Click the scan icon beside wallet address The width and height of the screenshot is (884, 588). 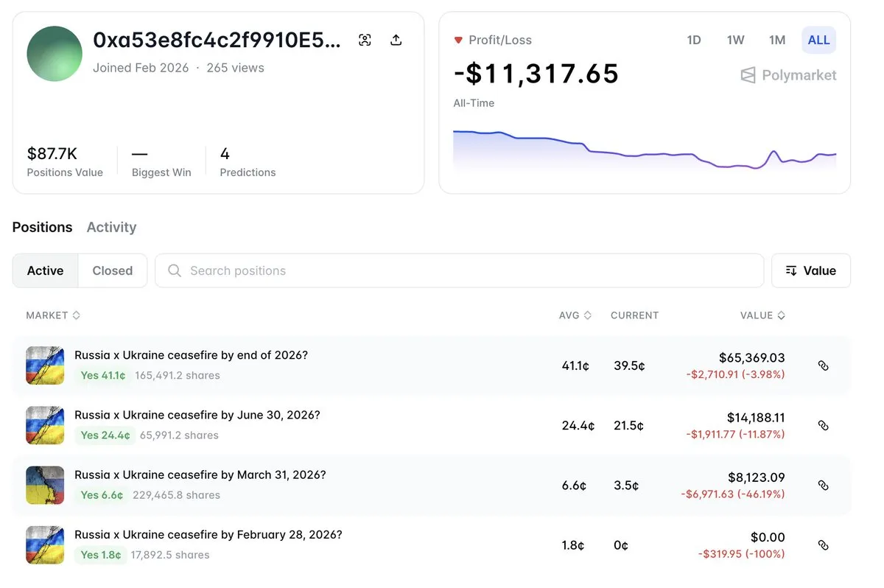click(x=365, y=41)
